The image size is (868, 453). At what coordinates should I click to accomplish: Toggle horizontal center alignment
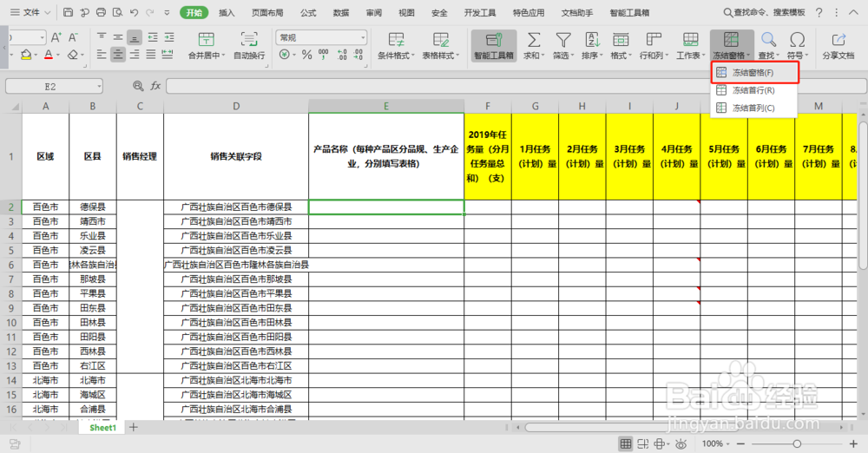pos(118,55)
